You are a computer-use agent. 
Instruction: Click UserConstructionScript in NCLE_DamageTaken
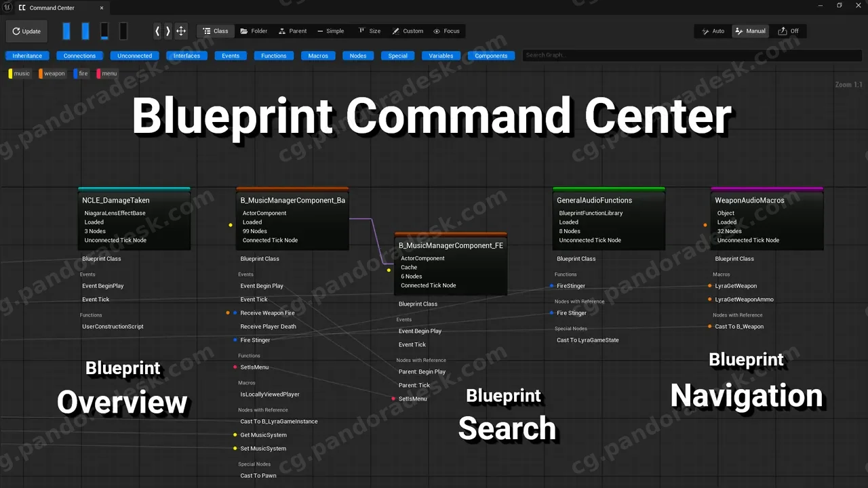[113, 327]
